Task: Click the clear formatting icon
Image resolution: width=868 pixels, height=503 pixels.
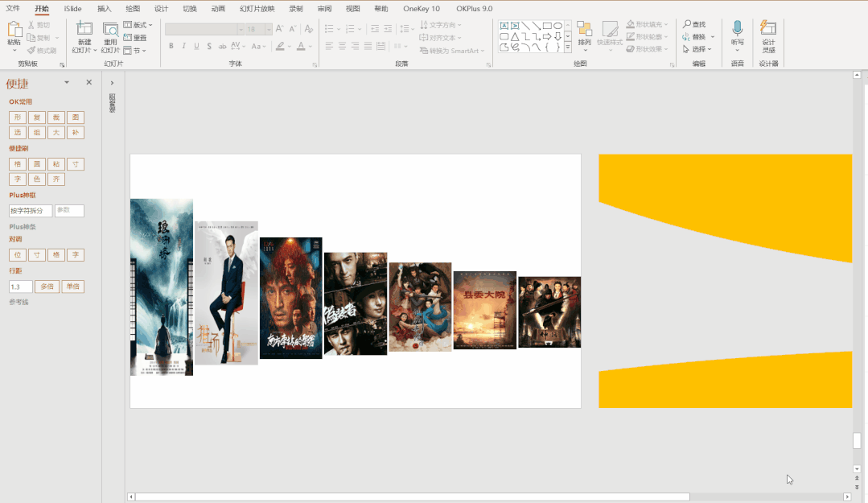Action: coord(309,29)
